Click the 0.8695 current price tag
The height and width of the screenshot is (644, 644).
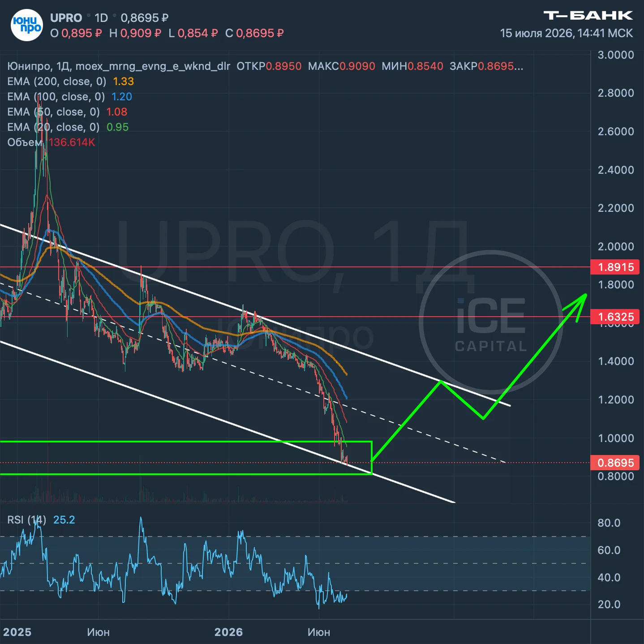point(616,463)
